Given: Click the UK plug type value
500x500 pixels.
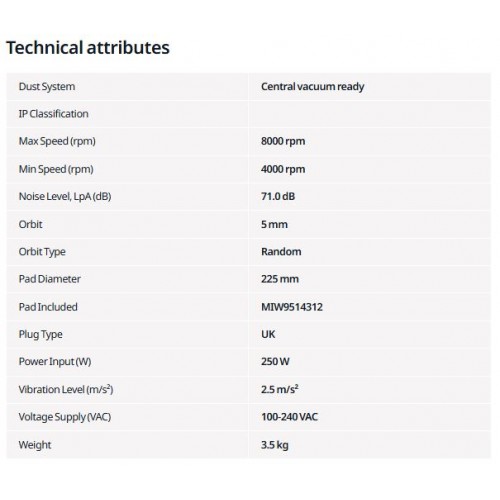Looking at the screenshot, I should (x=268, y=334).
